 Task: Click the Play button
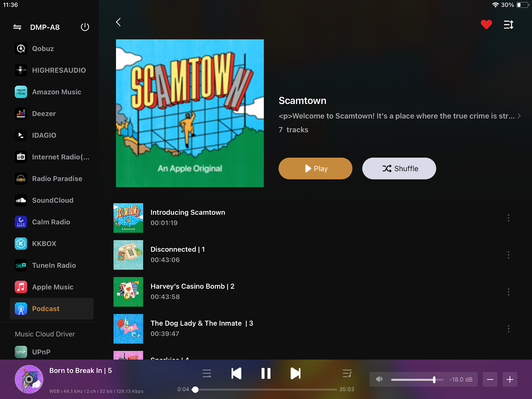coord(315,169)
